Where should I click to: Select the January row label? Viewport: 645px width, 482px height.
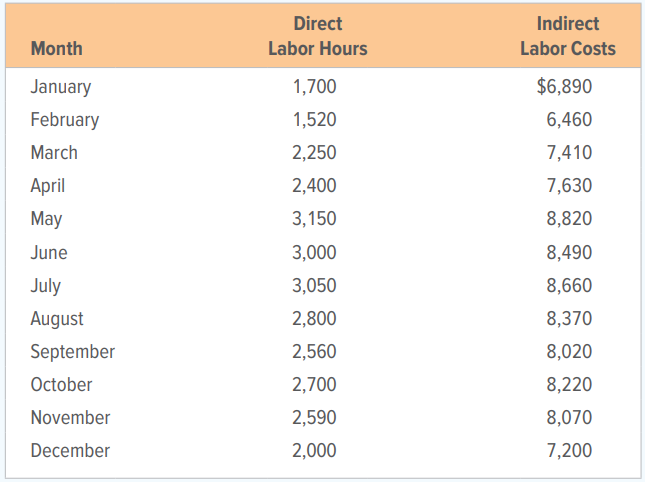click(61, 87)
